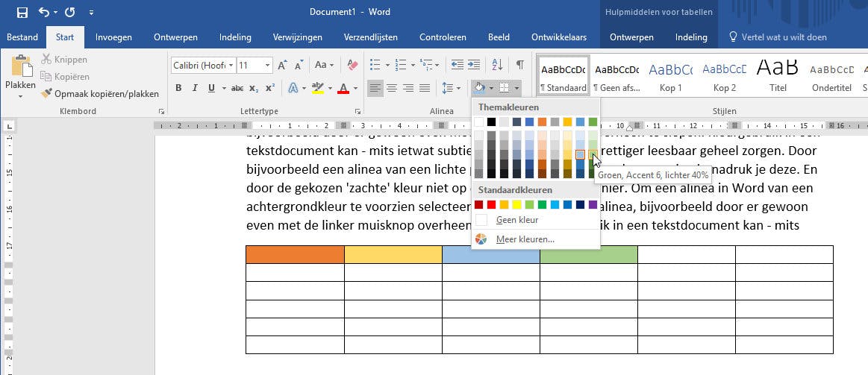868x375 pixels.
Task: Click the Knippen scissors command
Action: tap(64, 59)
